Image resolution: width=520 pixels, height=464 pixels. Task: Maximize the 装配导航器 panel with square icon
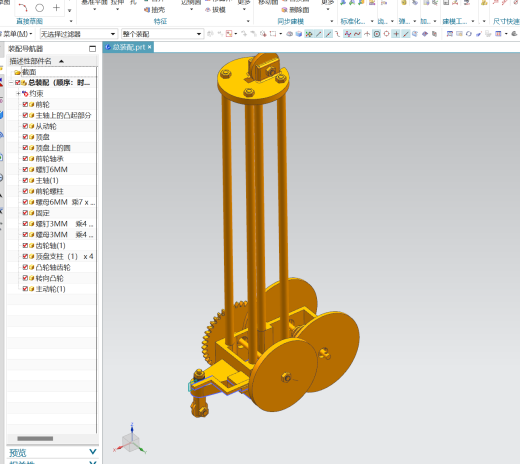point(92,49)
